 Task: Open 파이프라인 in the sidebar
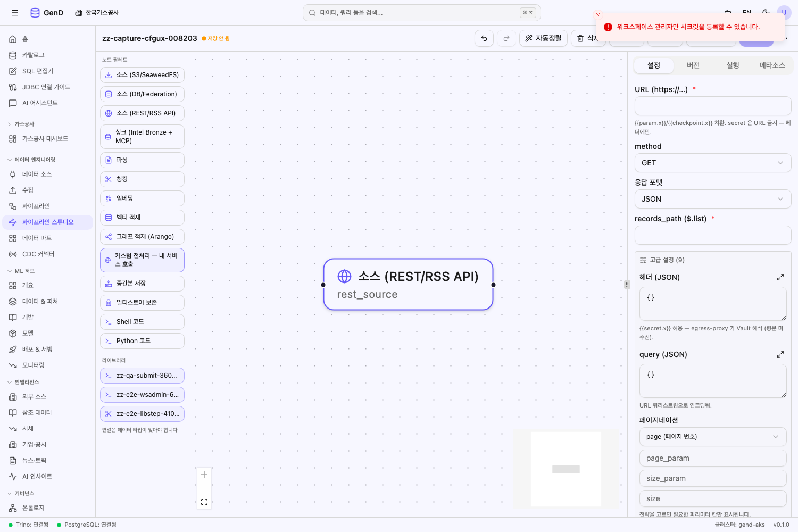click(48, 206)
